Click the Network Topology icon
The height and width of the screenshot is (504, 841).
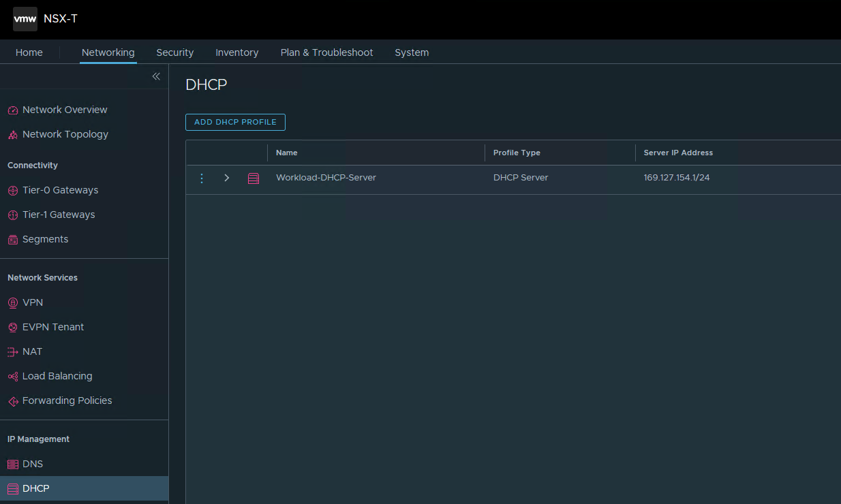coord(12,134)
